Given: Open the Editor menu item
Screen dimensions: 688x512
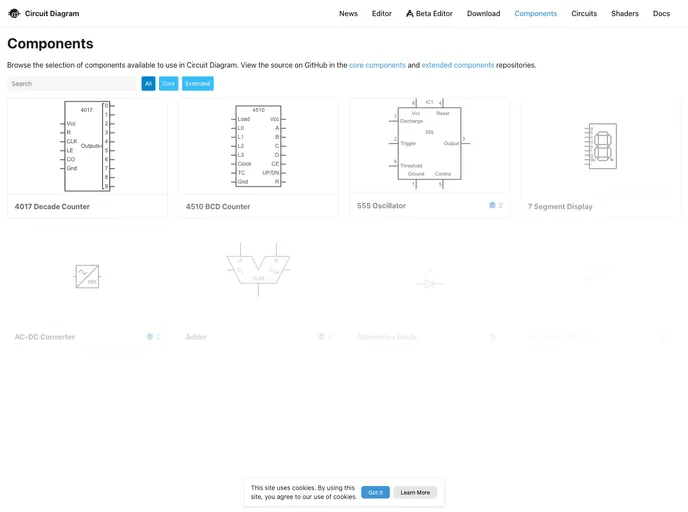Looking at the screenshot, I should pyautogui.click(x=382, y=14).
